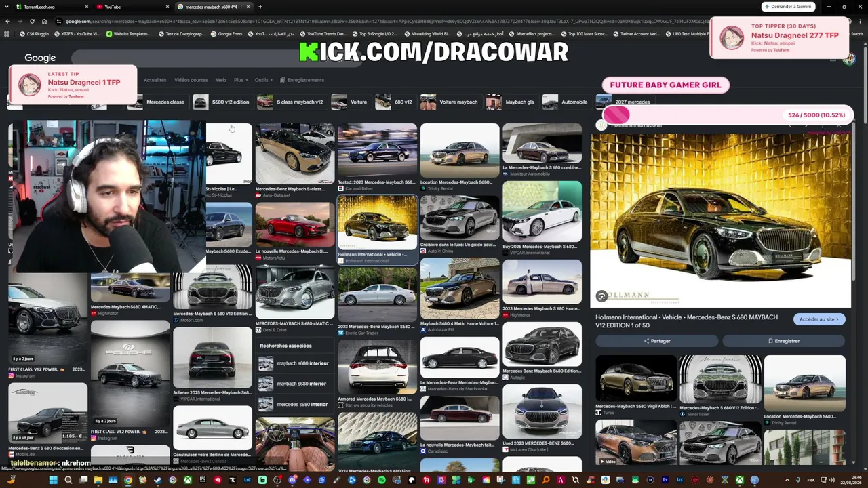Image resolution: width=868 pixels, height=488 pixels.
Task: Click related search maybach s680 interior
Action: (x=296, y=384)
